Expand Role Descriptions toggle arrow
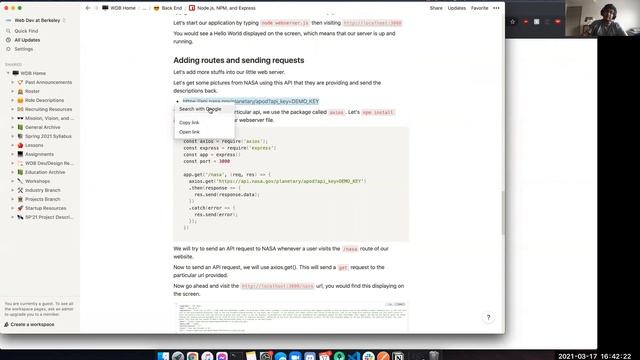Image resolution: width=640 pixels, height=360 pixels. [x=12, y=100]
